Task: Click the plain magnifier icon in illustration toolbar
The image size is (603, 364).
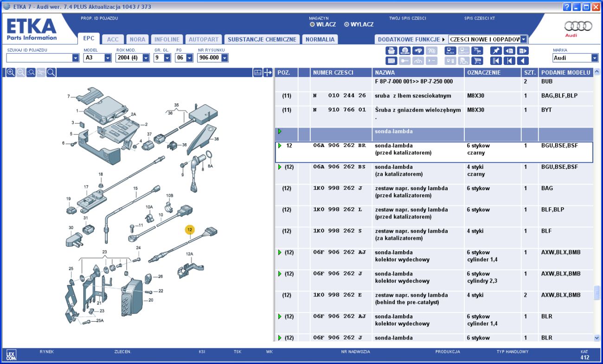Action: [x=51, y=72]
